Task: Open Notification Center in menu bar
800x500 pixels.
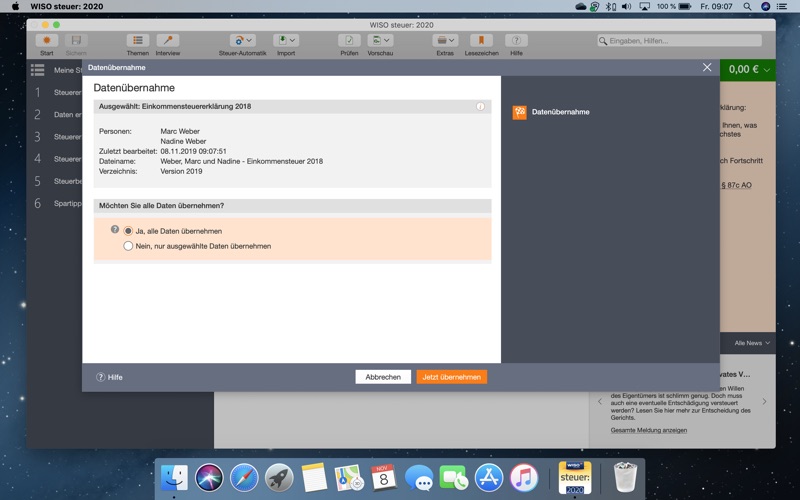Action: point(781,6)
